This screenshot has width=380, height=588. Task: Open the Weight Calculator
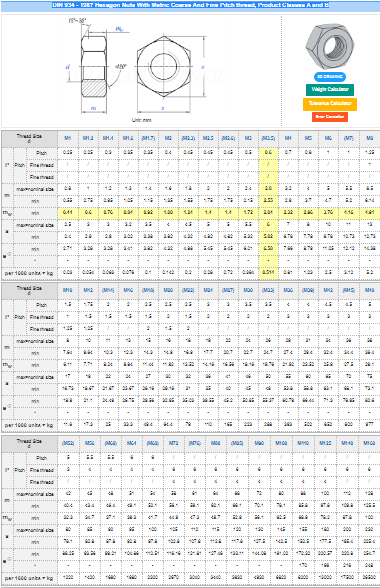330,89
